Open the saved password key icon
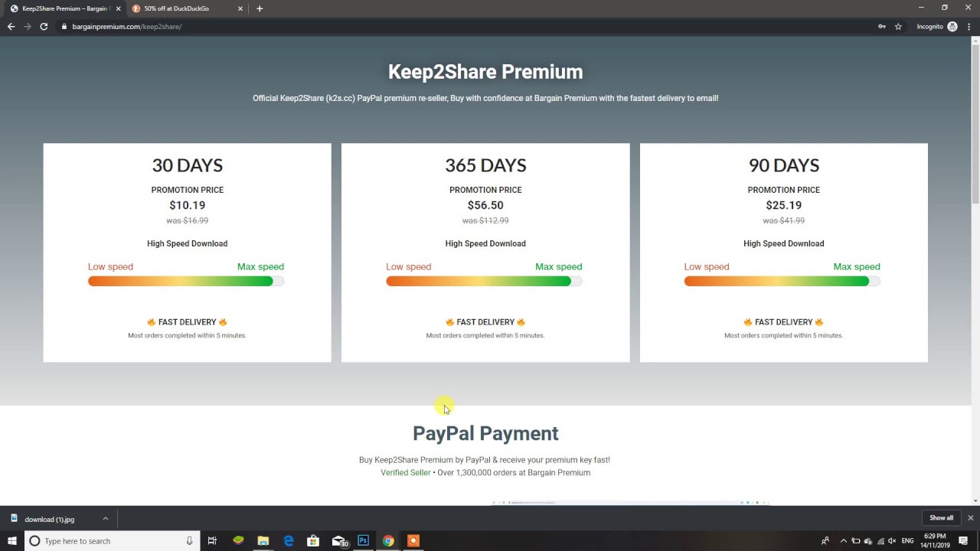The height and width of the screenshot is (551, 980). (881, 27)
